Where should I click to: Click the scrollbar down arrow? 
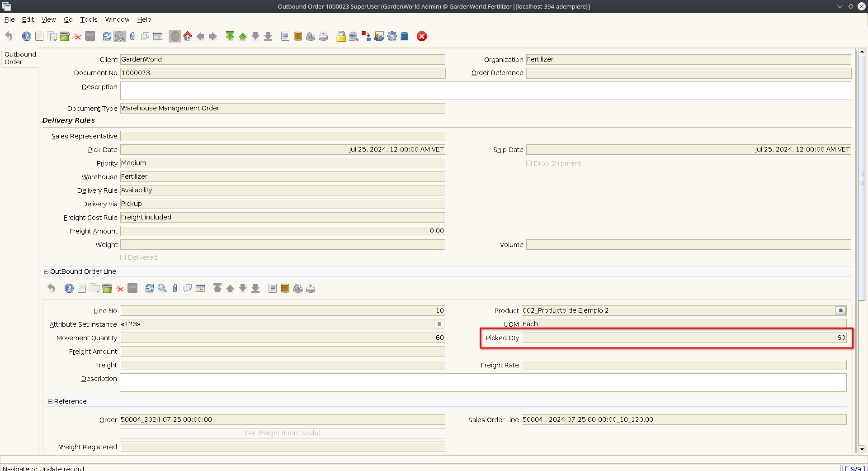click(x=862, y=449)
